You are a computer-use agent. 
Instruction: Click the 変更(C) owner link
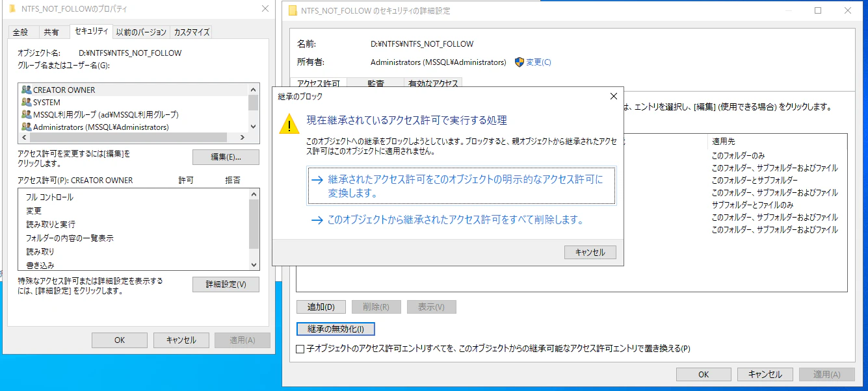(538, 62)
